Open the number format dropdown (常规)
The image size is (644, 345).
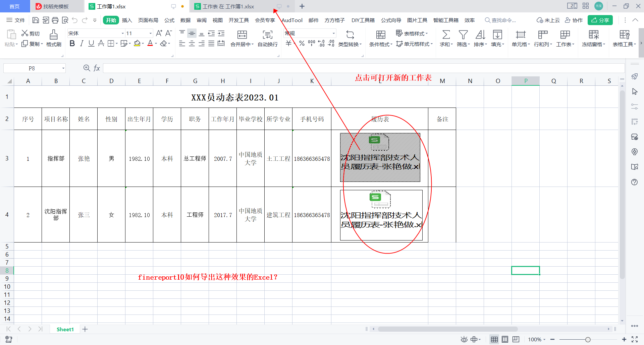click(333, 33)
